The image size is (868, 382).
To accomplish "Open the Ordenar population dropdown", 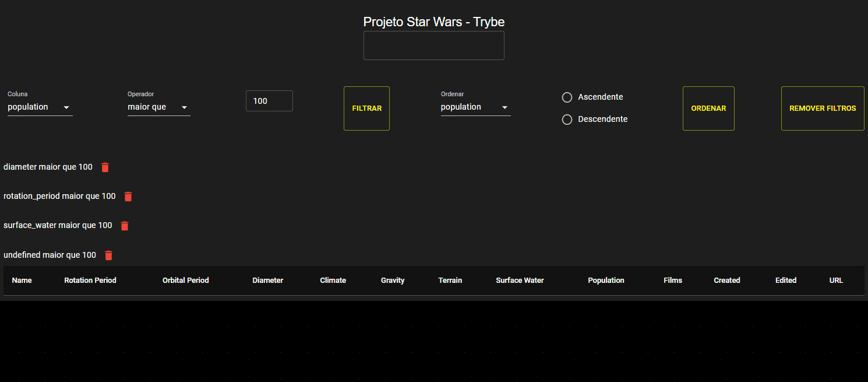I will pyautogui.click(x=476, y=107).
